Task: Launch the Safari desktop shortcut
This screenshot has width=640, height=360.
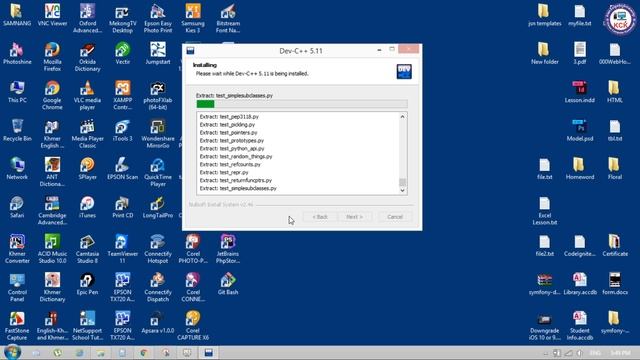Action: pos(17,207)
